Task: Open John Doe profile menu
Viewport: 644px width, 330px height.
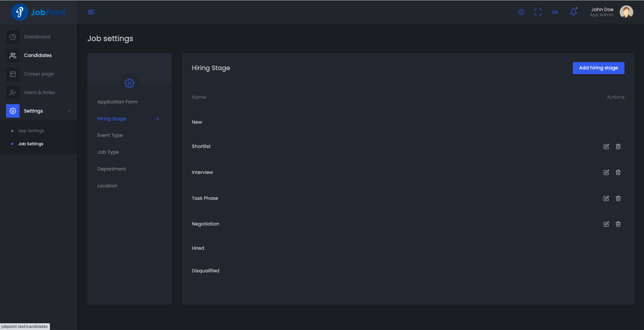Action: pos(602,12)
